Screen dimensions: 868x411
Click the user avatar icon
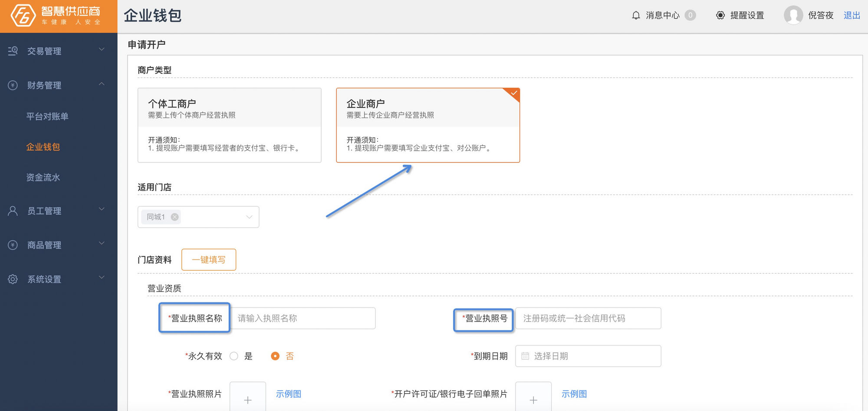793,15
